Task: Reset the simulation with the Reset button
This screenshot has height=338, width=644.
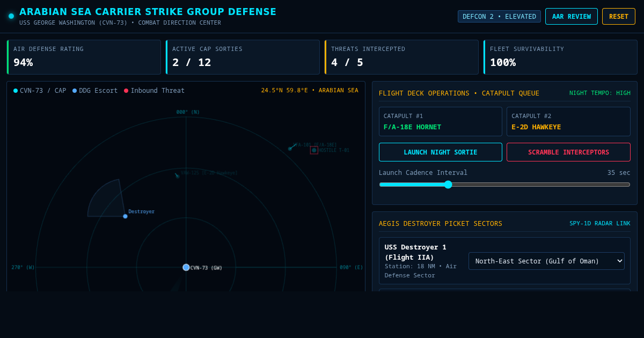Action: pos(619,17)
